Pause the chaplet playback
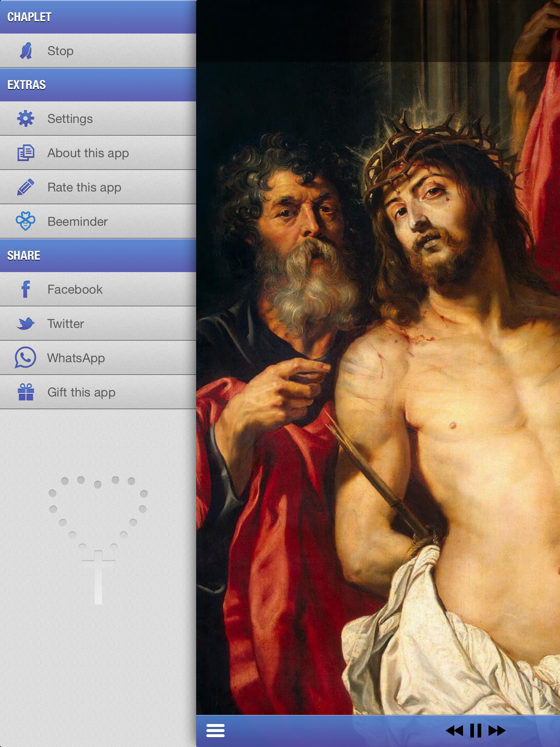The image size is (560, 747). 476,731
